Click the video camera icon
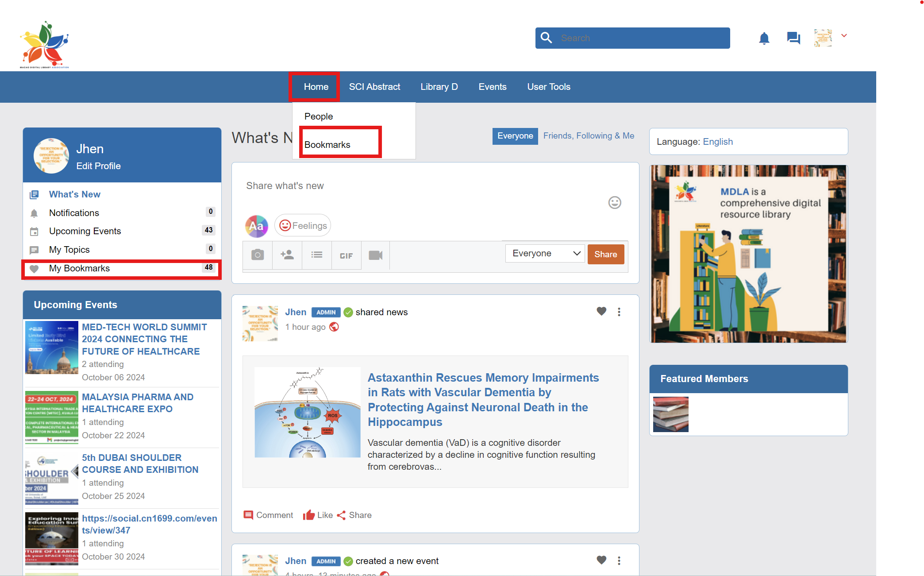This screenshot has height=576, width=924. point(375,255)
